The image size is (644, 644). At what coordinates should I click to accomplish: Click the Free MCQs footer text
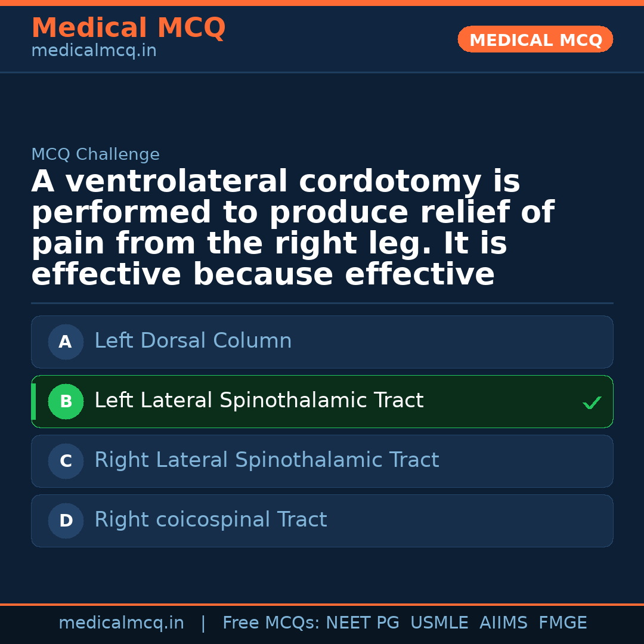pos(271,623)
